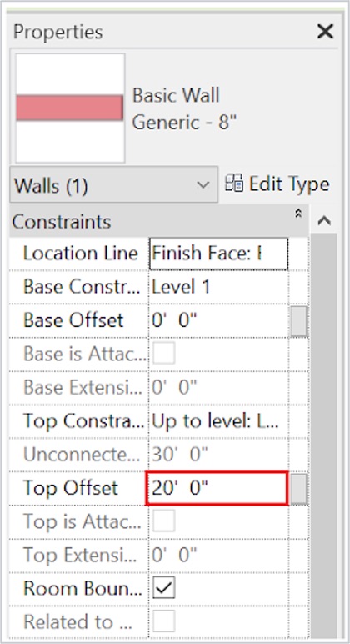Select the Location Line value field
Viewport: 350px width, 644px height.
click(218, 254)
